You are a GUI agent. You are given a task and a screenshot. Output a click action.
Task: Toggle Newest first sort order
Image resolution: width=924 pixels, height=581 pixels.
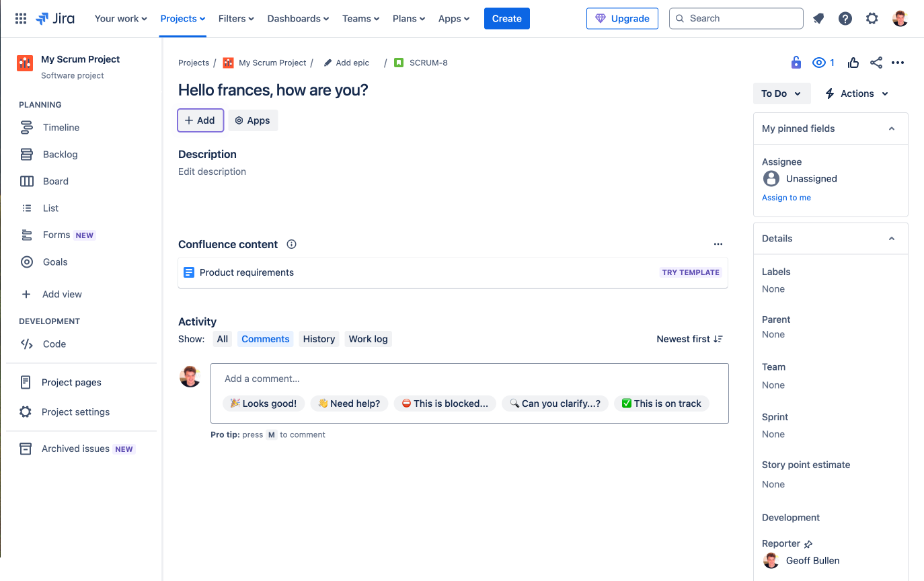689,339
